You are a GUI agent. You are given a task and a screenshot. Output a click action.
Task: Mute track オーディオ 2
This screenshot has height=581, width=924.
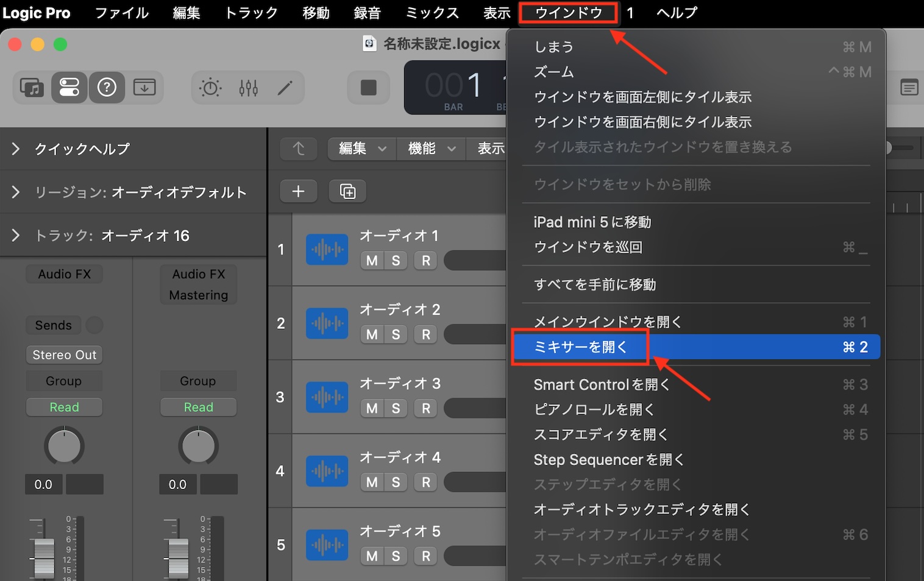(372, 334)
